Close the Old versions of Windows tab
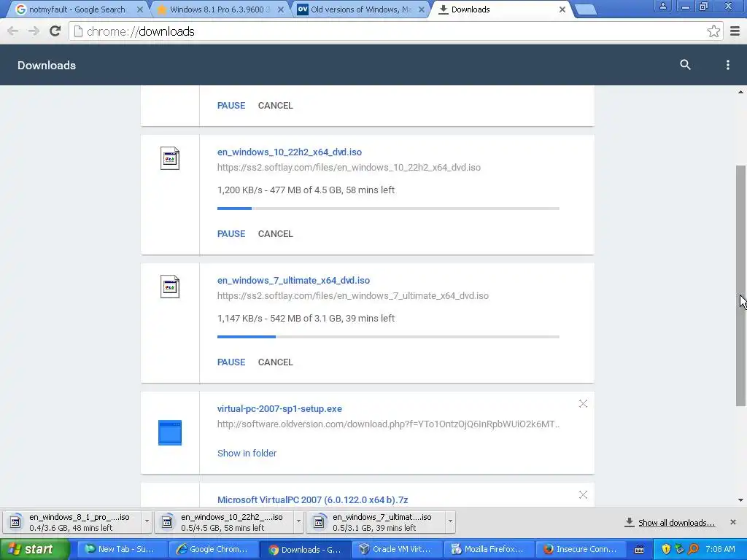The width and height of the screenshot is (747, 560). click(x=422, y=9)
